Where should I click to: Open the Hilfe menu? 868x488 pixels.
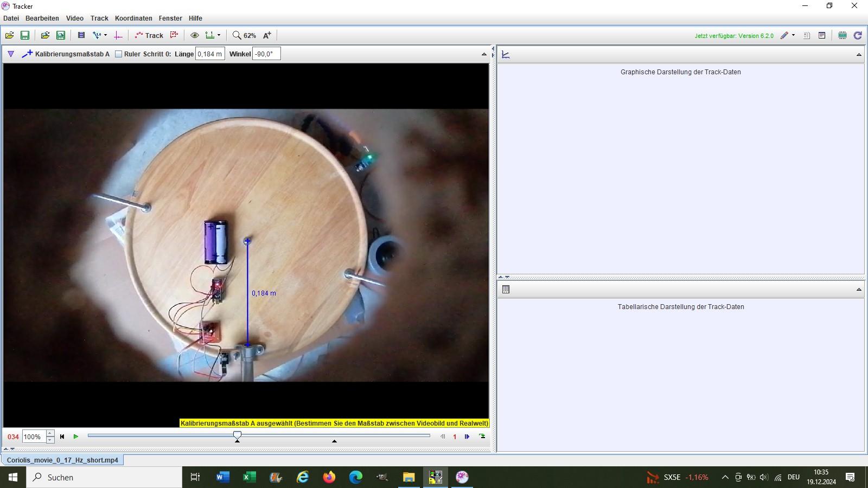tap(195, 18)
